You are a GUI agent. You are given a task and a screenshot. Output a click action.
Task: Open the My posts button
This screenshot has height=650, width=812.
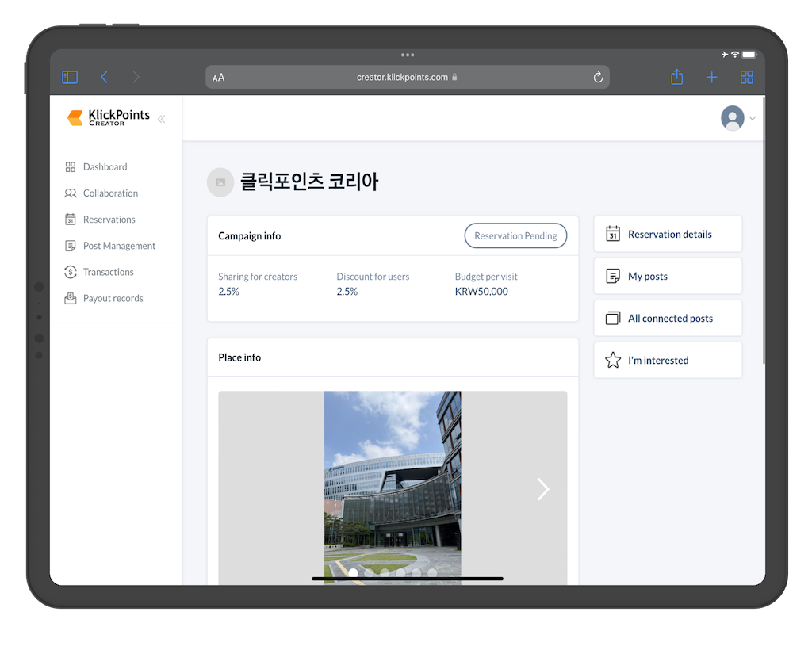(668, 276)
